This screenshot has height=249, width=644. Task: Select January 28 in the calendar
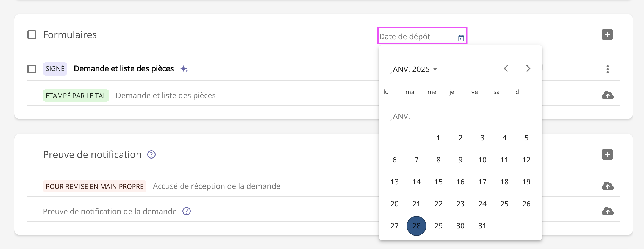pos(416,226)
